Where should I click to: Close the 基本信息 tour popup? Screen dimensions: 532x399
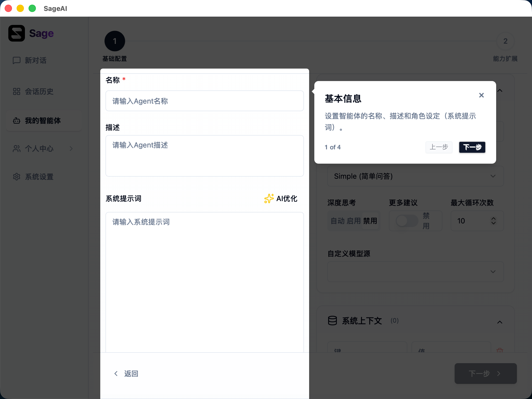click(481, 95)
